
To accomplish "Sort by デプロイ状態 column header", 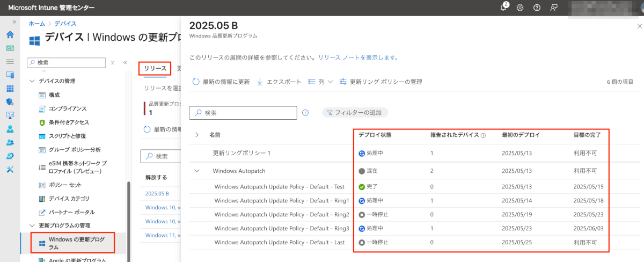I will [375, 135].
